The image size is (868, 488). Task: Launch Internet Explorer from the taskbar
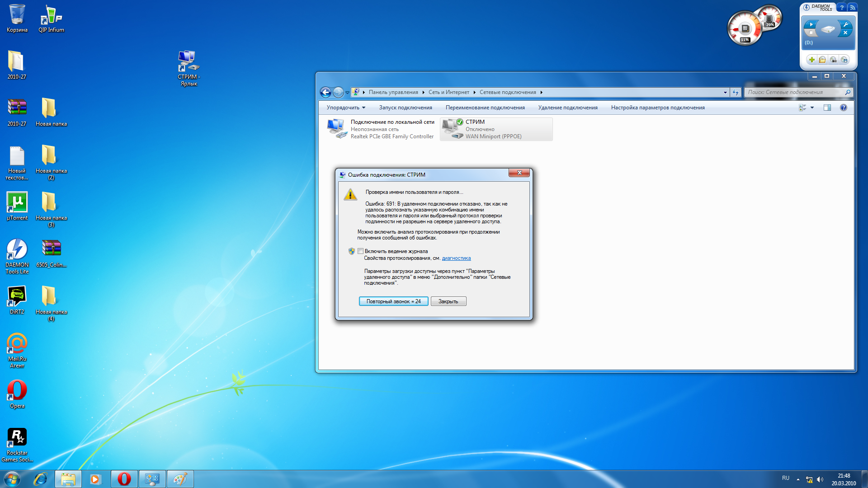click(40, 479)
